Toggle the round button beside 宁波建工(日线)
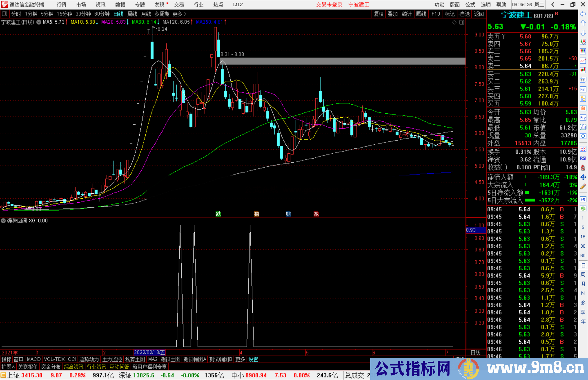This screenshot has width=588, height=380. (x=39, y=22)
